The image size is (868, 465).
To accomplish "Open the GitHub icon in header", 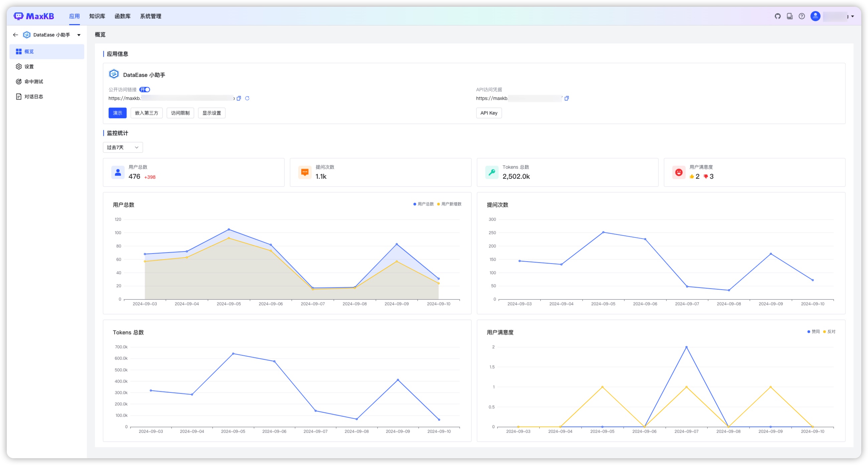I will coord(777,16).
